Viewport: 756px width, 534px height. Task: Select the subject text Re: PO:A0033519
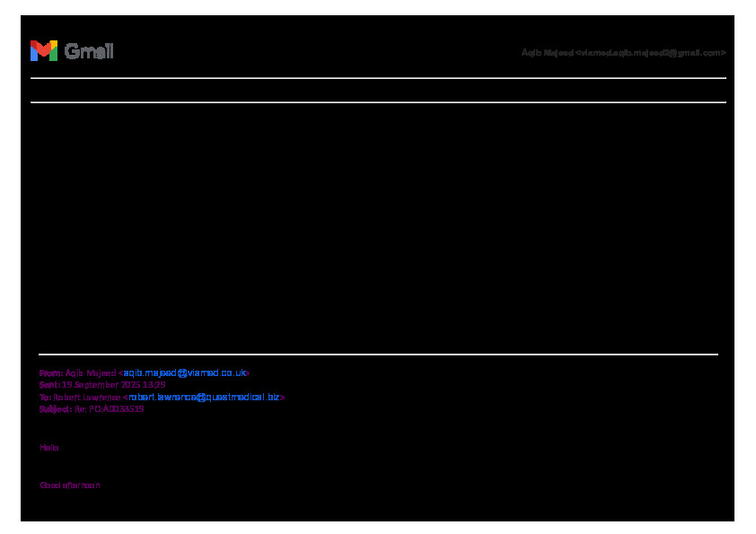pyautogui.click(x=110, y=408)
